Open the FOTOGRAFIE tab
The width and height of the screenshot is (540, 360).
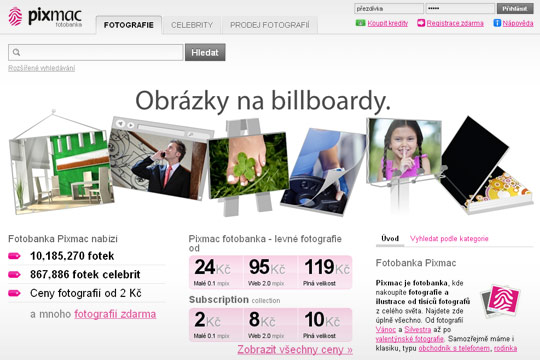129,25
